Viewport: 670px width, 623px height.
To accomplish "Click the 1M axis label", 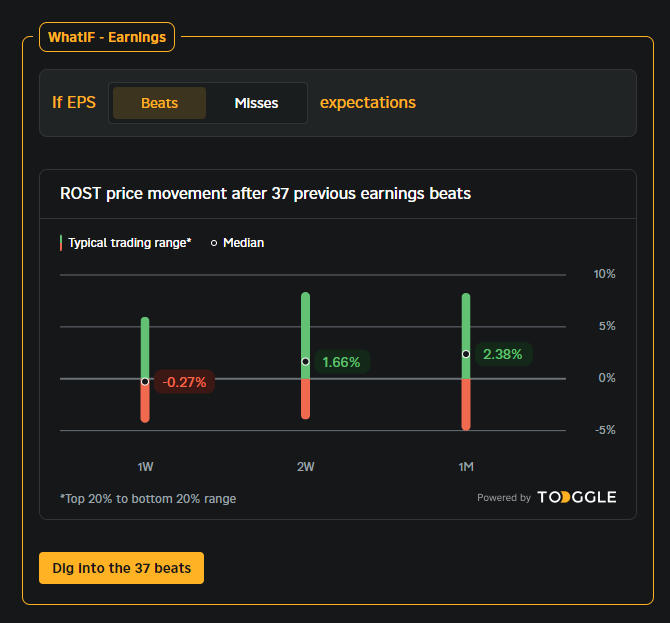I will point(466,467).
